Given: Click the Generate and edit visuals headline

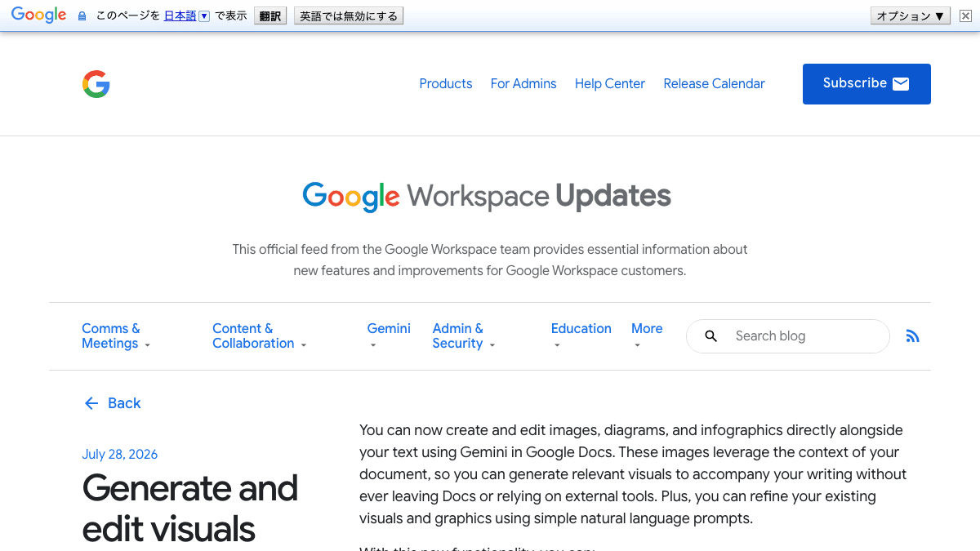Looking at the screenshot, I should click(x=190, y=509).
